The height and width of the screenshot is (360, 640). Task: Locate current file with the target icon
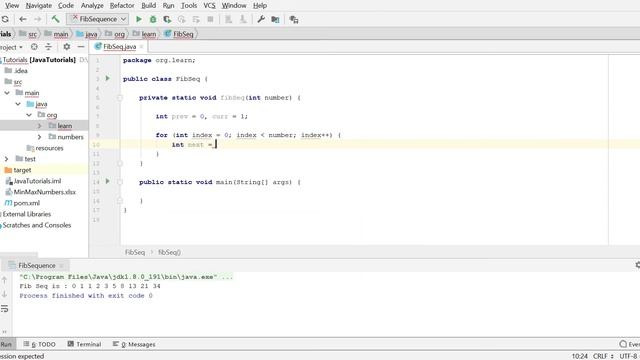[34, 47]
